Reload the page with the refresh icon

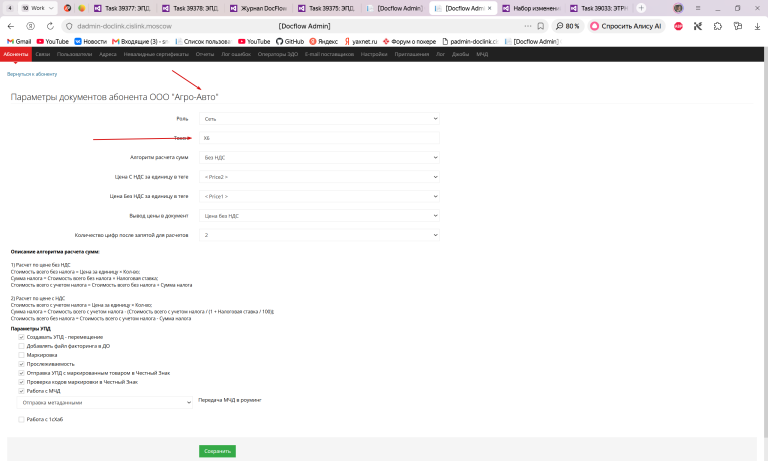tap(50, 26)
